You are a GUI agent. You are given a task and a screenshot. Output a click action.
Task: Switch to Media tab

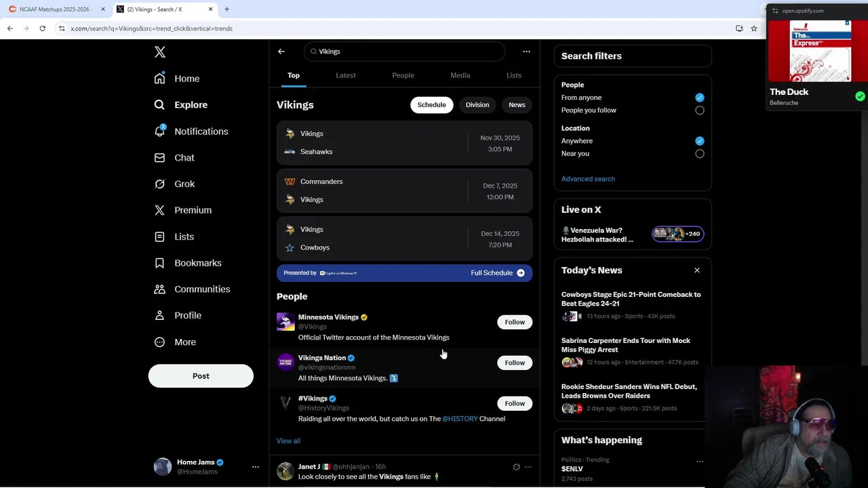pyautogui.click(x=460, y=75)
